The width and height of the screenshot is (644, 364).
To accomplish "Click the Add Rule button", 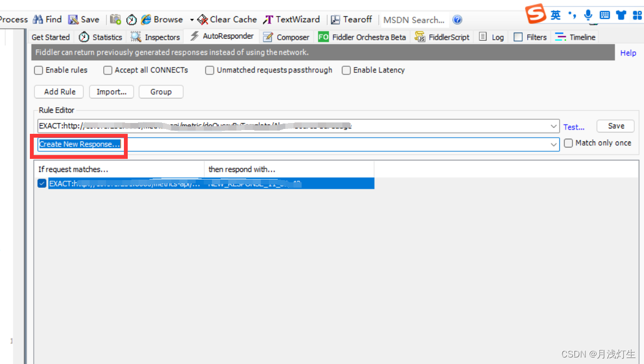I will click(59, 92).
